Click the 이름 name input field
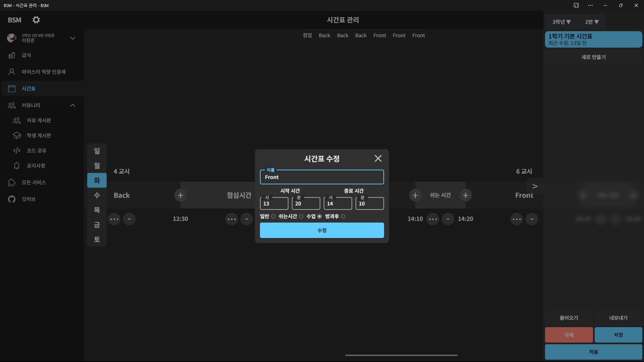This screenshot has width=644, height=362. pyautogui.click(x=322, y=177)
